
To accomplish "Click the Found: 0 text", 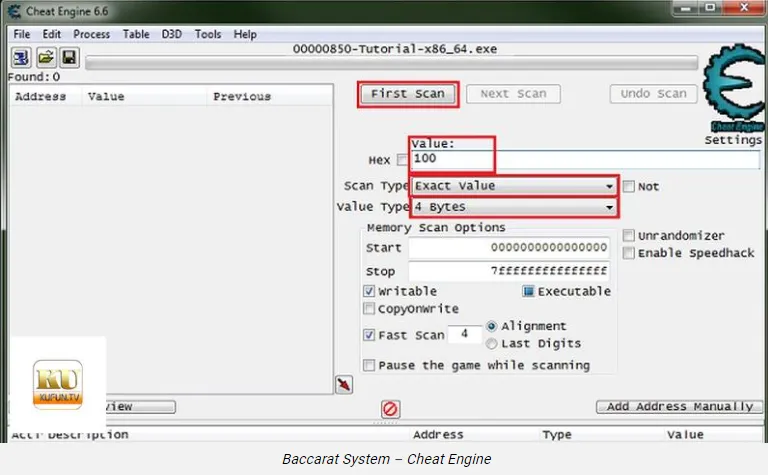I will pos(34,77).
